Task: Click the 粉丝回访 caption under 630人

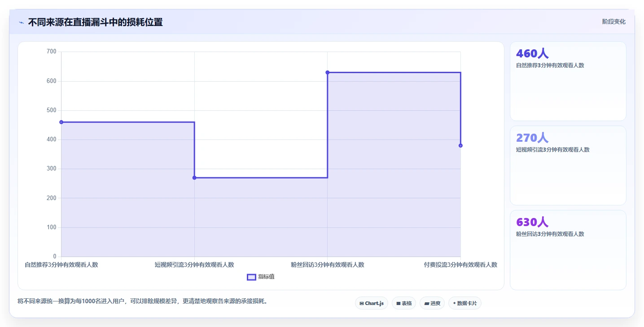Action: click(x=550, y=234)
